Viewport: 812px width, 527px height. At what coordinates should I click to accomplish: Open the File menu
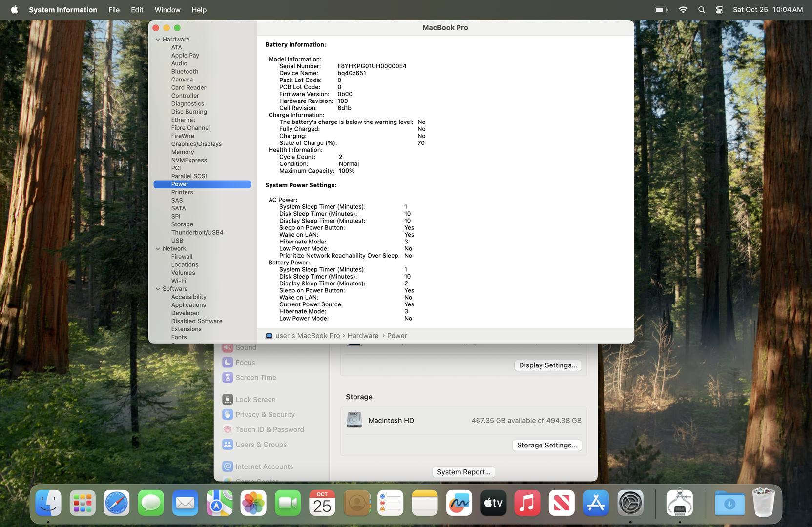114,10
